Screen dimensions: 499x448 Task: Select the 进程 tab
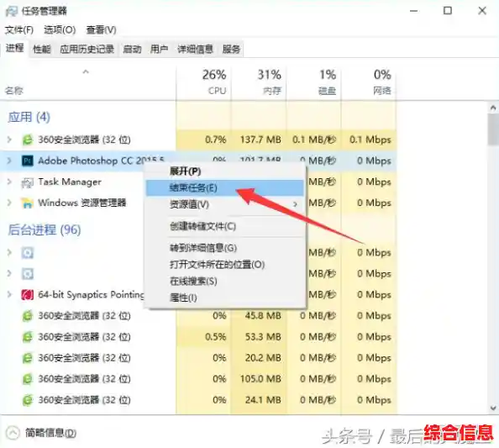click(14, 49)
